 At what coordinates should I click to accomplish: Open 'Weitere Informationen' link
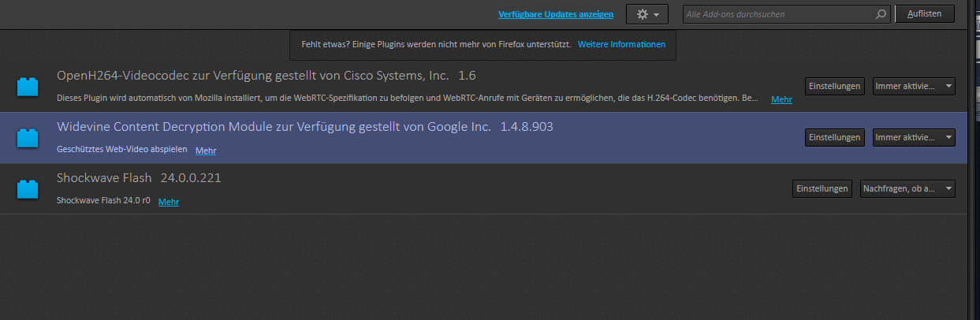(x=621, y=44)
